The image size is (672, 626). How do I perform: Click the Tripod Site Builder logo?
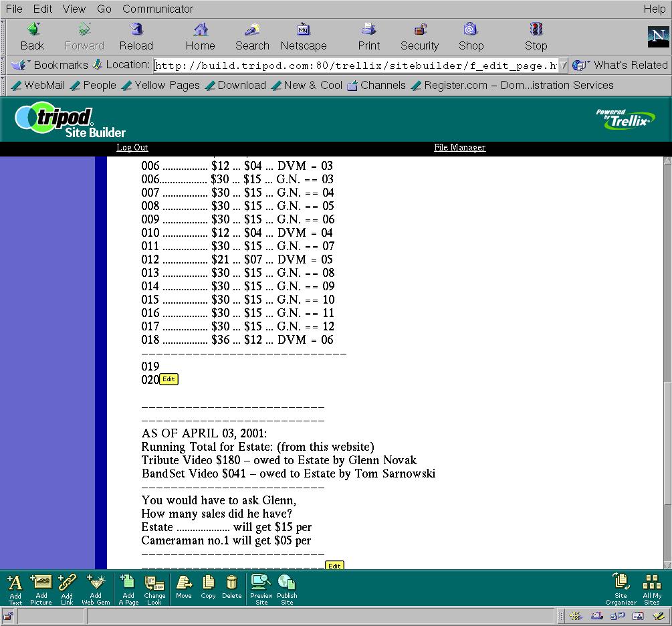click(x=70, y=120)
